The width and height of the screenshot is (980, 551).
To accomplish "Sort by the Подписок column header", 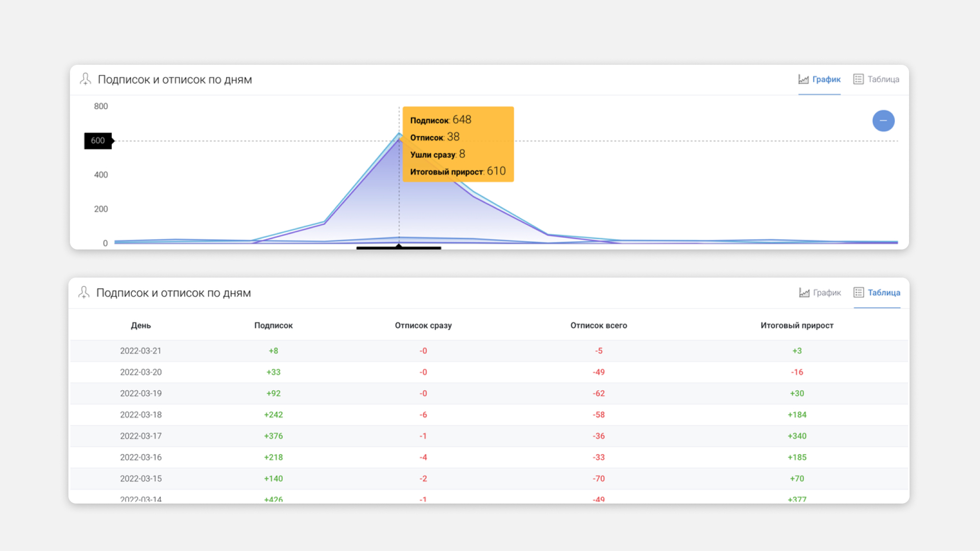I will pos(273,325).
